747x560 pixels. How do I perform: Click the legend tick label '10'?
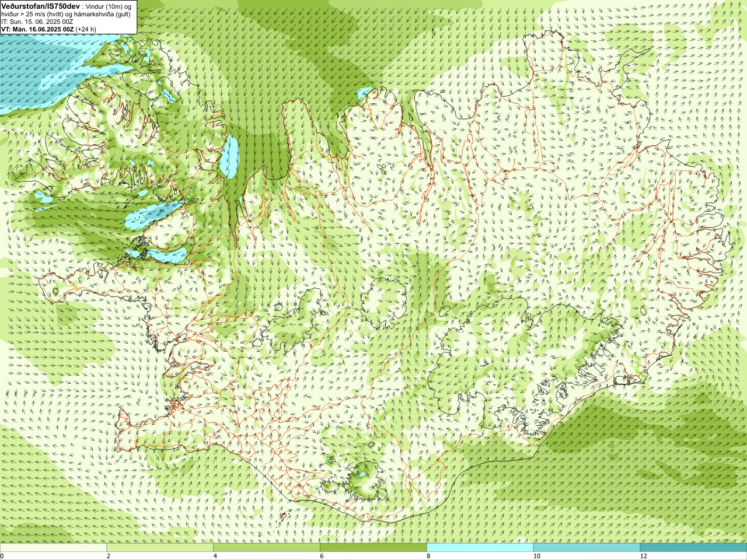click(536, 556)
